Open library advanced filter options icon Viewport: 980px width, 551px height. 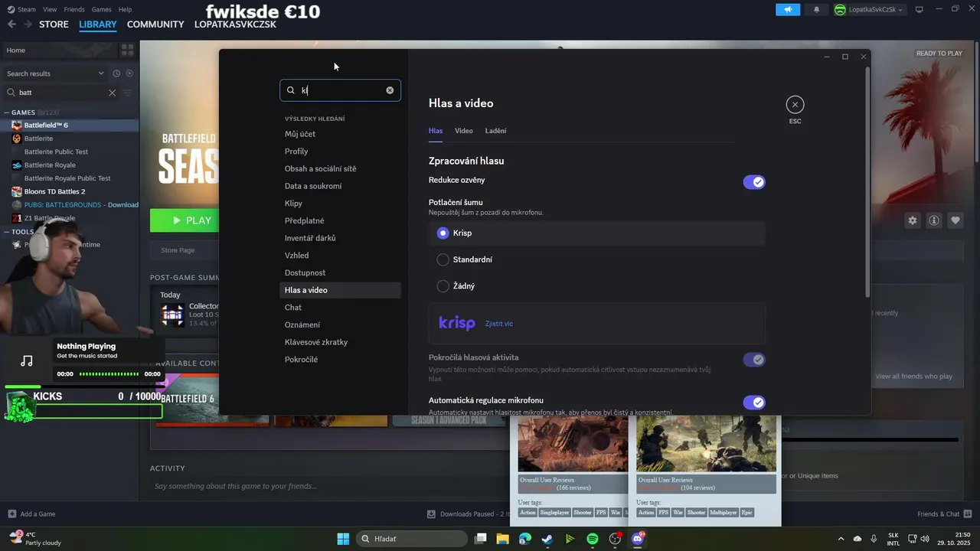coord(128,93)
